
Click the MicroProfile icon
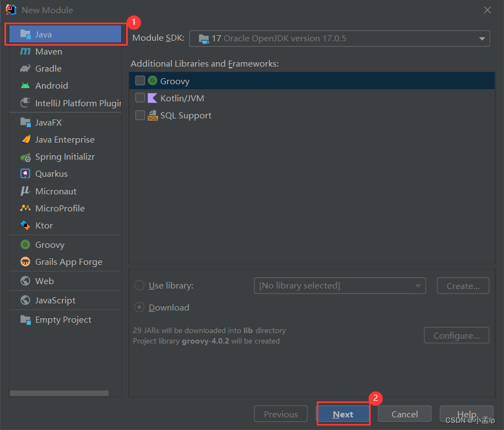pos(25,208)
